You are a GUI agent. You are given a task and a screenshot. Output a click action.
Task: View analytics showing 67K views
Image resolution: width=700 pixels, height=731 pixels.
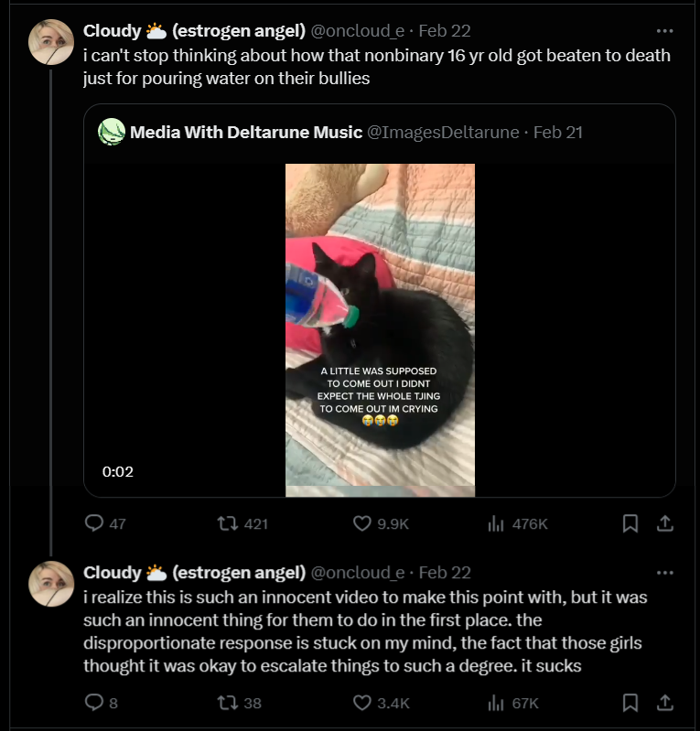click(x=496, y=703)
